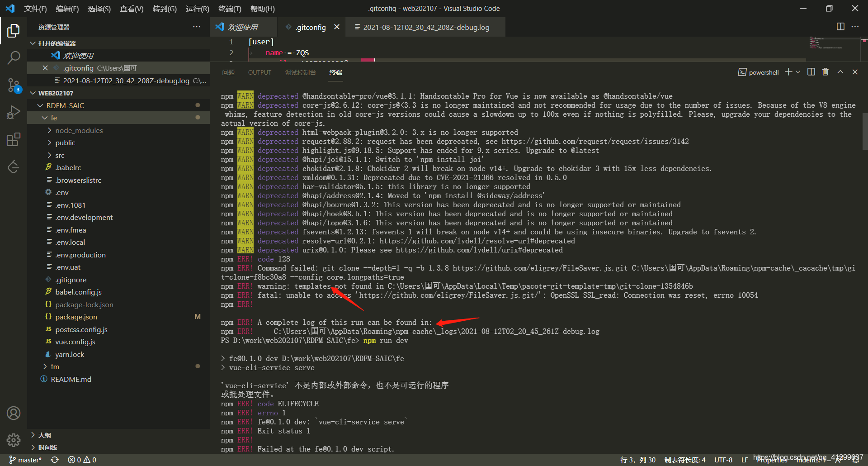Open yarn.lock file
868x466 pixels.
tap(118, 354)
